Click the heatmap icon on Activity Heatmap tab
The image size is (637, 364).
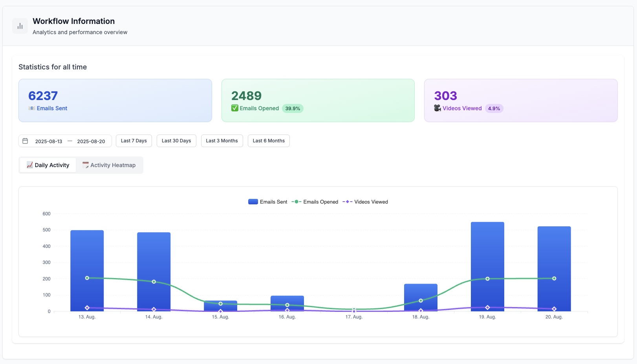coord(85,165)
